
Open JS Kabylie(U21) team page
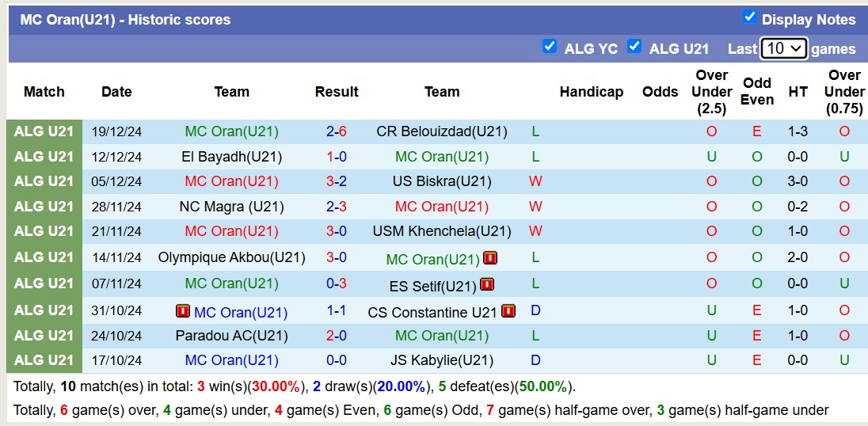pos(442,361)
